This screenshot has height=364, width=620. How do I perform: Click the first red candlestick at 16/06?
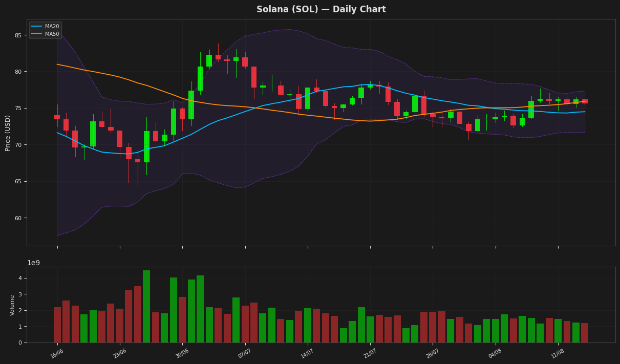point(57,117)
